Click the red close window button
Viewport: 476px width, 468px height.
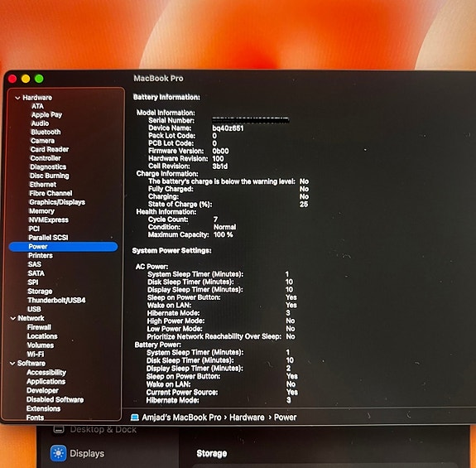pyautogui.click(x=12, y=79)
